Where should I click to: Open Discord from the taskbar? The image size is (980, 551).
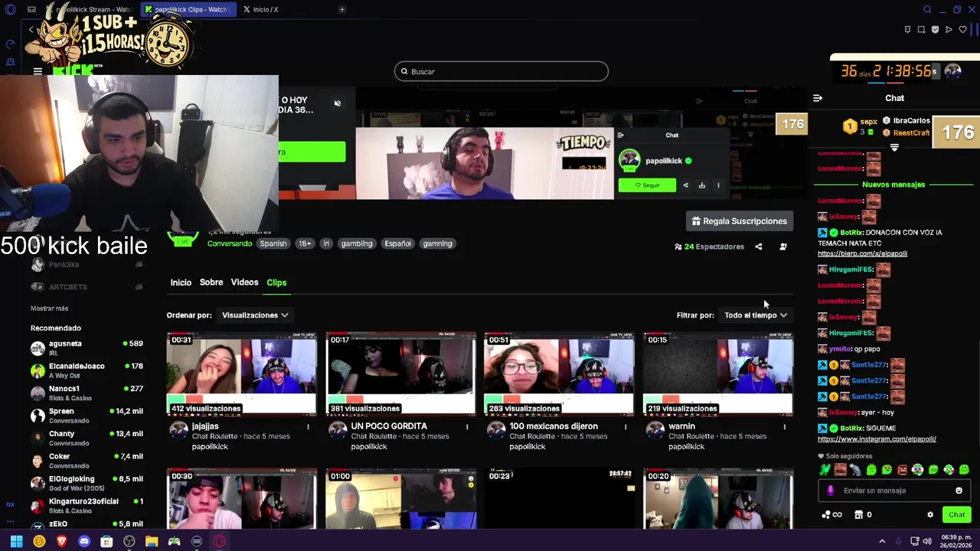coord(84,541)
